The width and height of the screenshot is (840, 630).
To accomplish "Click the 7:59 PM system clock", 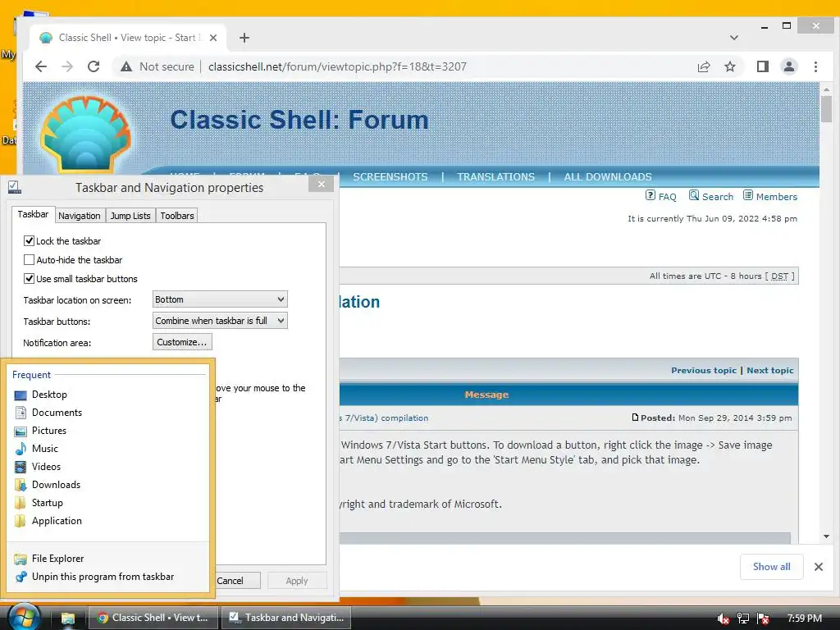I will pos(805,619).
